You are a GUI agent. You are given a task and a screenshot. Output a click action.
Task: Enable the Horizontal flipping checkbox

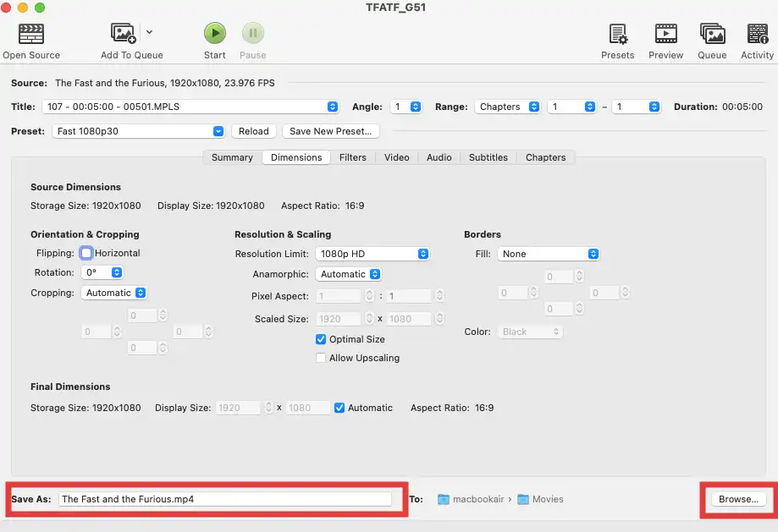(x=86, y=253)
